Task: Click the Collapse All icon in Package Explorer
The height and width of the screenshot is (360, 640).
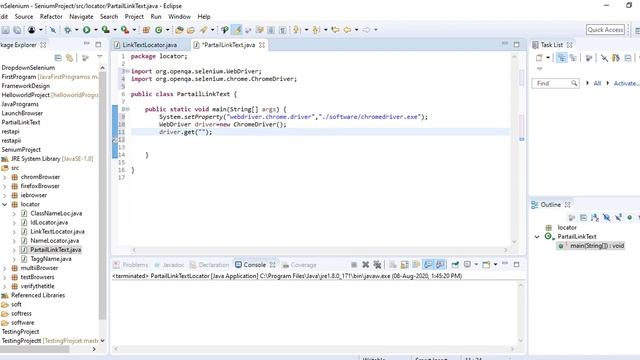Action: (58, 58)
